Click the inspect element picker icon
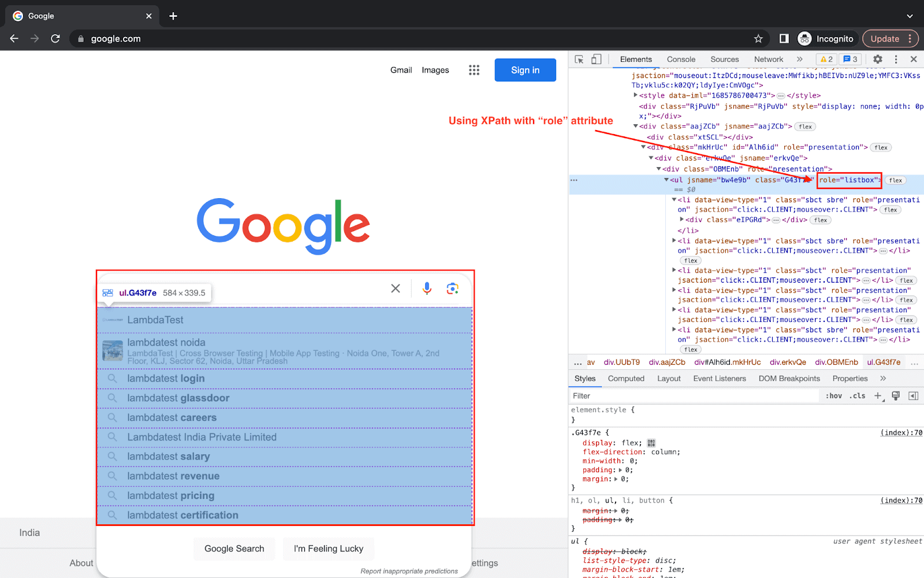 pyautogui.click(x=579, y=60)
